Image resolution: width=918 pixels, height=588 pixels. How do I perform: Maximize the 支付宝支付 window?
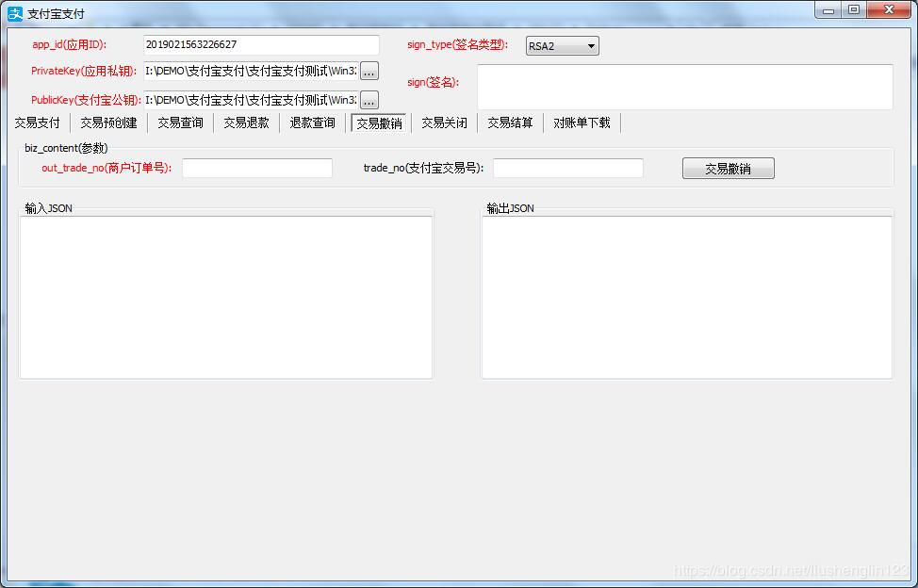click(x=854, y=10)
